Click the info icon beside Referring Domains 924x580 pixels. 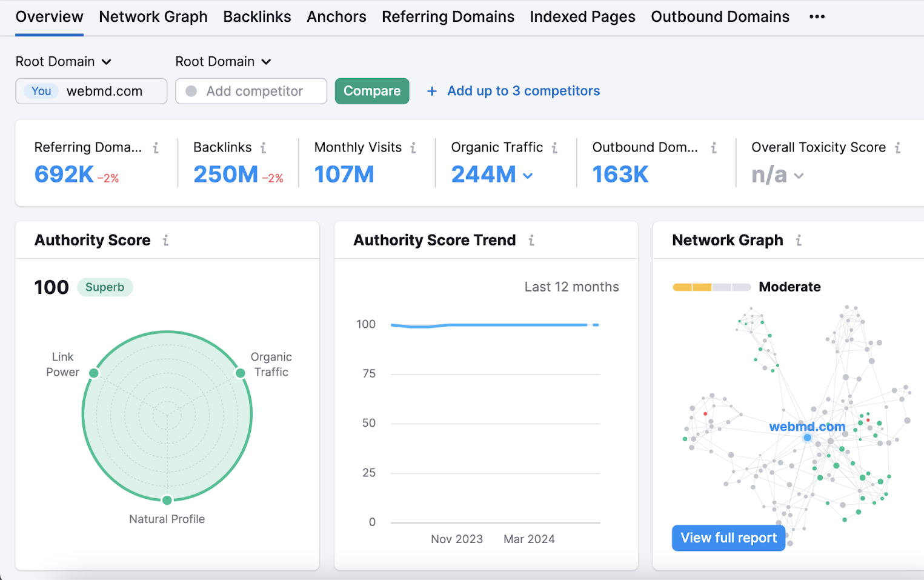click(156, 147)
